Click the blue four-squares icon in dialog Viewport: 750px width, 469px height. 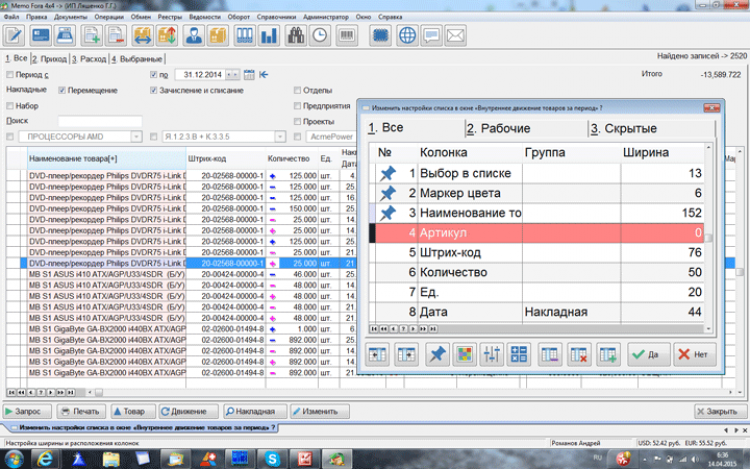point(519,354)
